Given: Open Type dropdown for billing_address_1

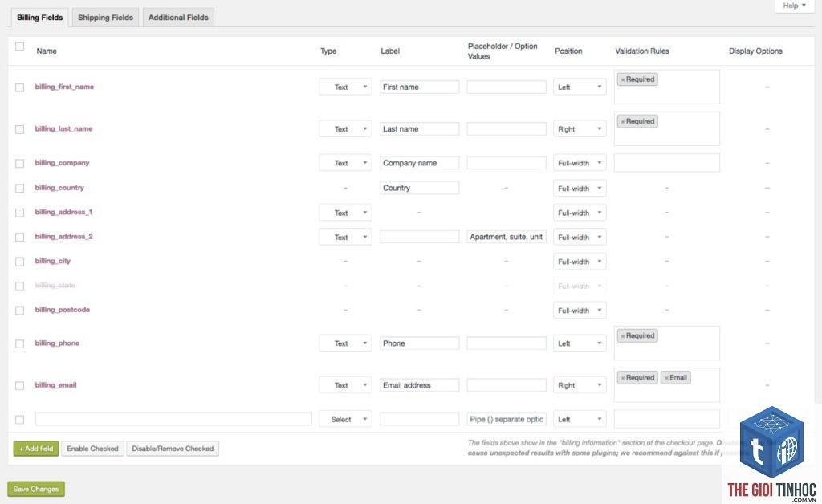Looking at the screenshot, I should [x=345, y=213].
